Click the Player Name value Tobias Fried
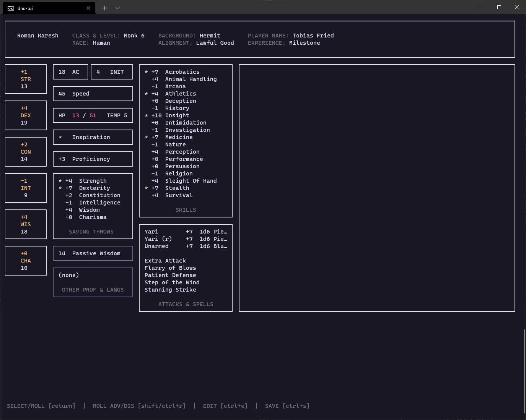Image resolution: width=526 pixels, height=420 pixels. click(x=313, y=36)
